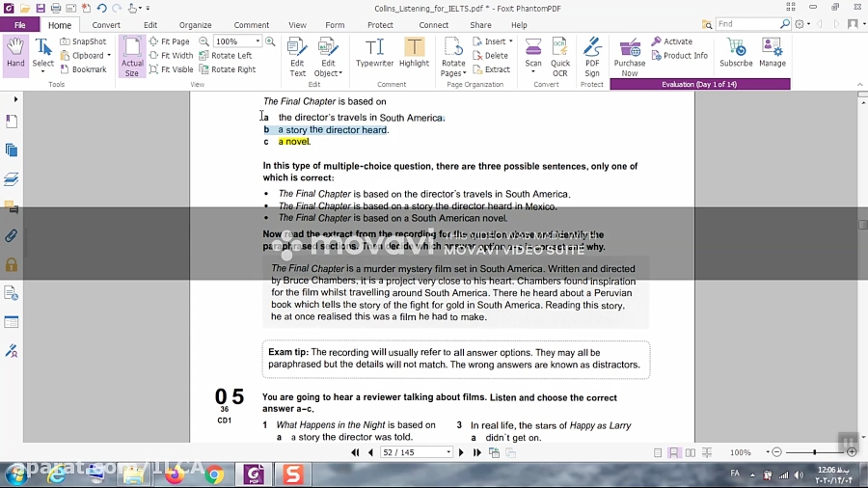Expand the left navigation panel arrow
Viewport: 868px width, 488px height.
pyautogui.click(x=15, y=99)
